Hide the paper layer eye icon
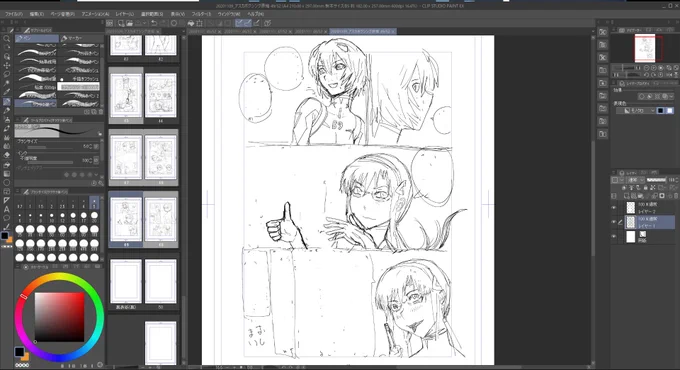 (614, 237)
